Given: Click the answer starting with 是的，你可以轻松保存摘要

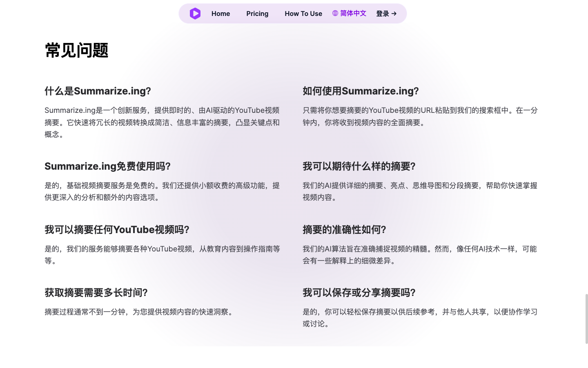Looking at the screenshot, I should click(x=420, y=318).
